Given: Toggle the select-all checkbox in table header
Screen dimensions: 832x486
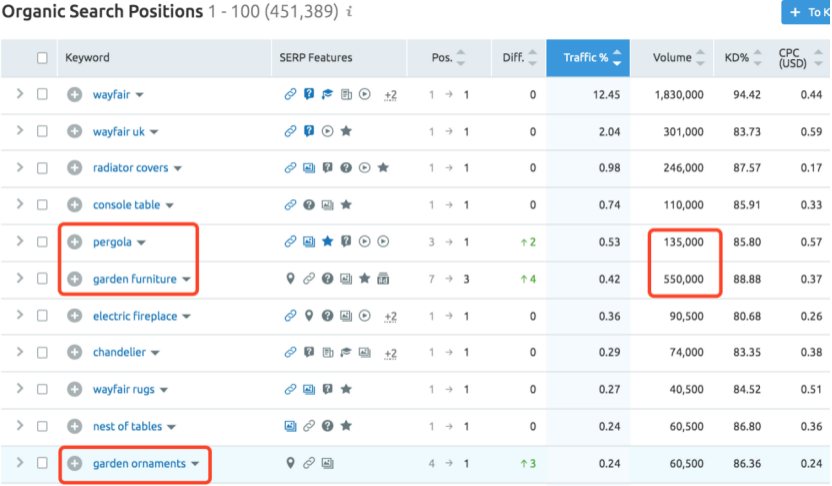Looking at the screenshot, I should point(42,58).
